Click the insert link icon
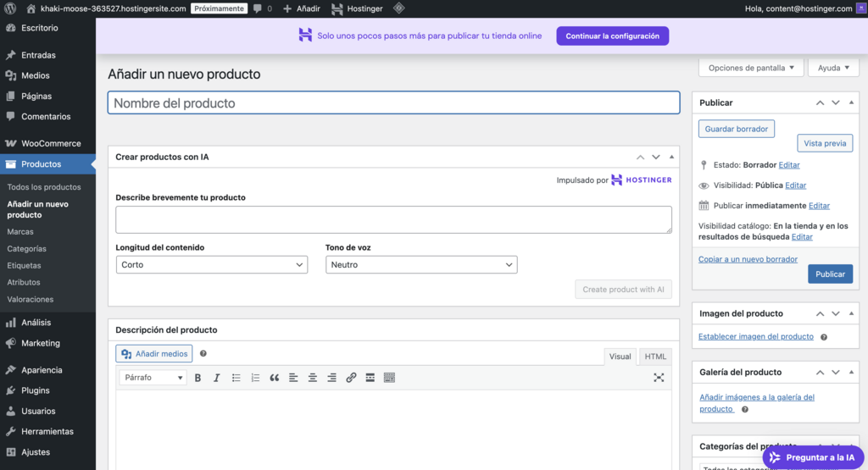Screen dimensions: 868x470 click(351, 378)
